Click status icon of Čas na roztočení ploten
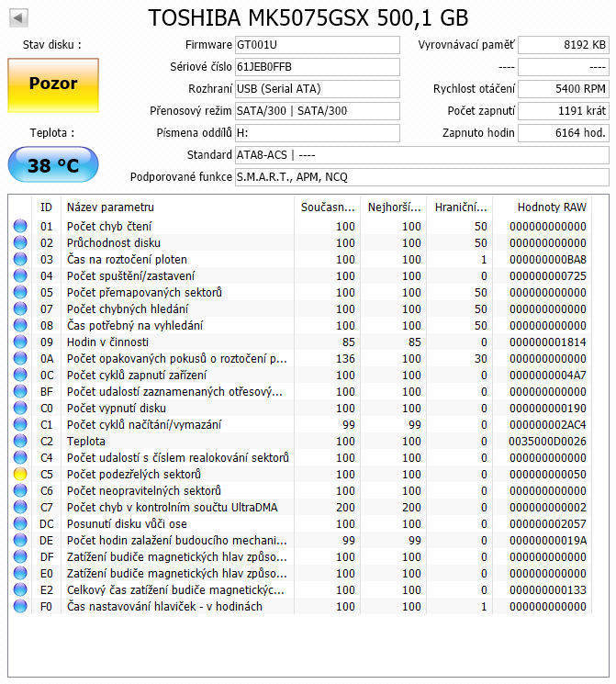Screen dimensions: 616x684 coord(20,259)
